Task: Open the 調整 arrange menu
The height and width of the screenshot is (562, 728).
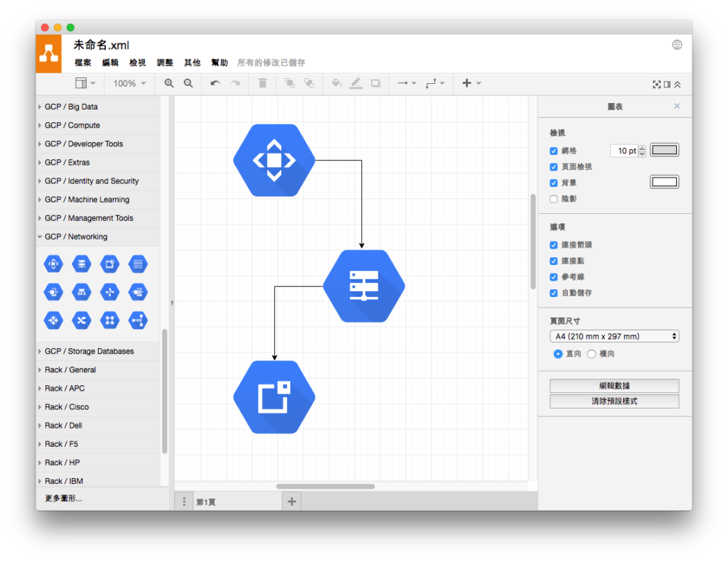Action: pos(165,63)
